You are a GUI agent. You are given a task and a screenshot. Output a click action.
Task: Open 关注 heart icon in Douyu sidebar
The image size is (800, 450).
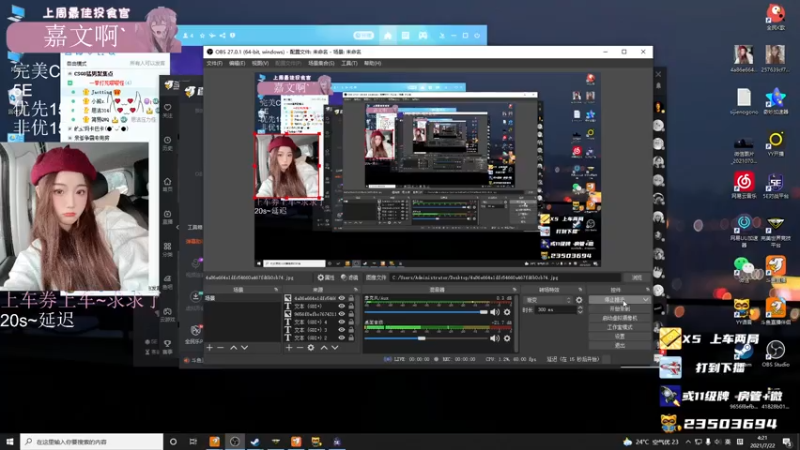coord(168,110)
